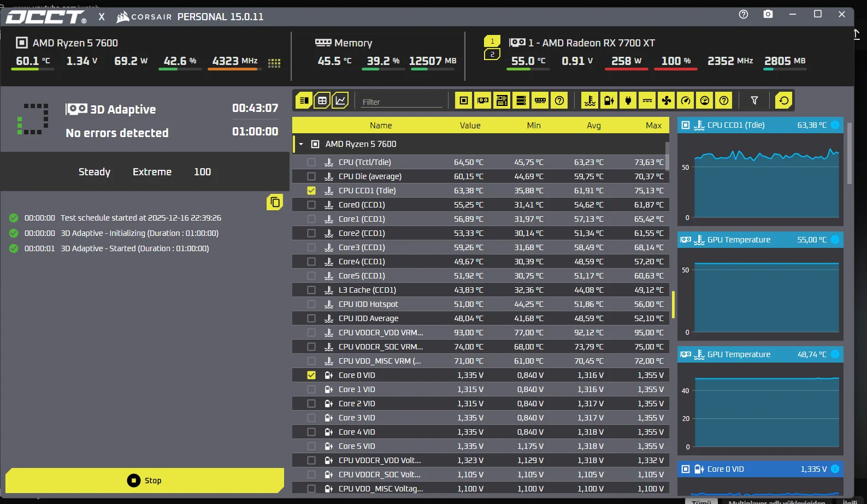The height and width of the screenshot is (504, 867).
Task: Check the L3 Cache (CCD1) checkbox
Action: point(311,290)
